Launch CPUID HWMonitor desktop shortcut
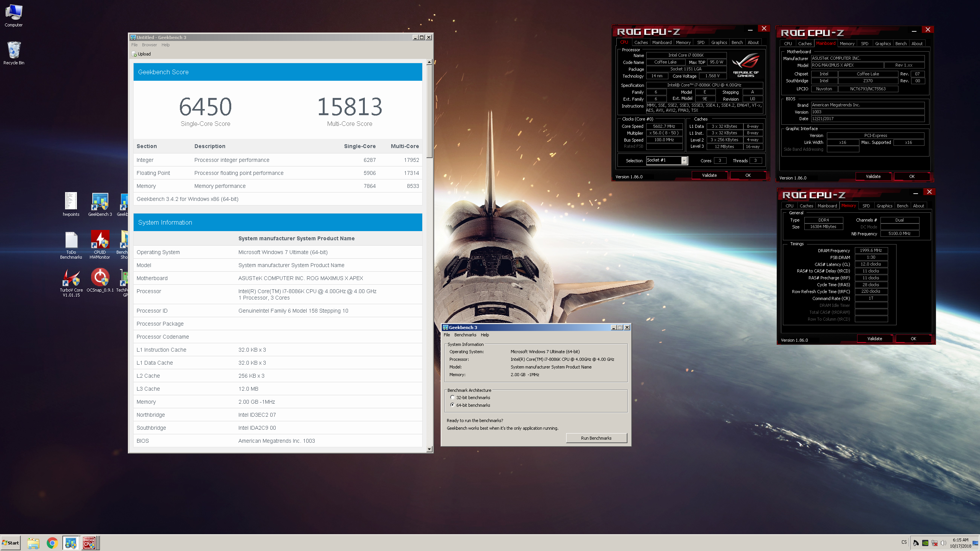The image size is (980, 551). tap(100, 245)
